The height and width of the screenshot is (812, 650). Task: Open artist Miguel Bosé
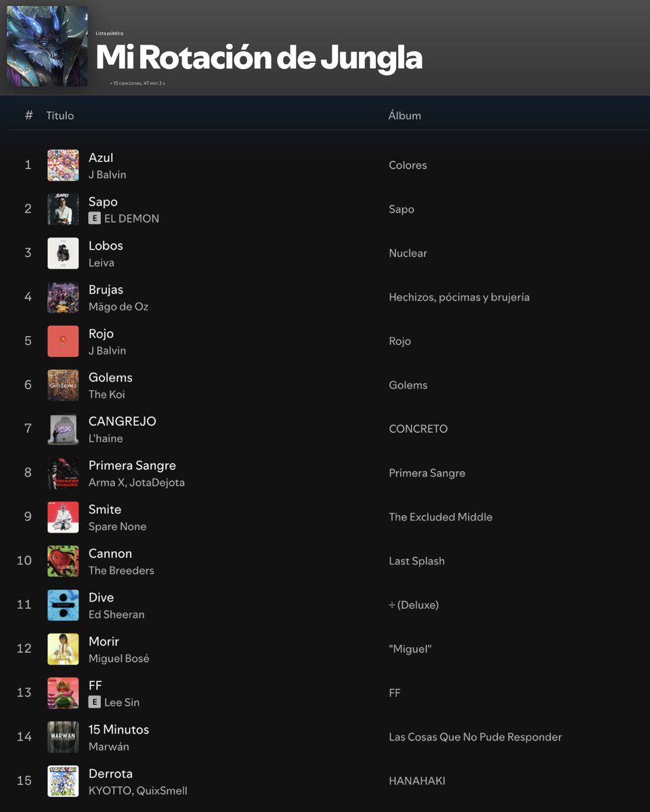coord(119,658)
